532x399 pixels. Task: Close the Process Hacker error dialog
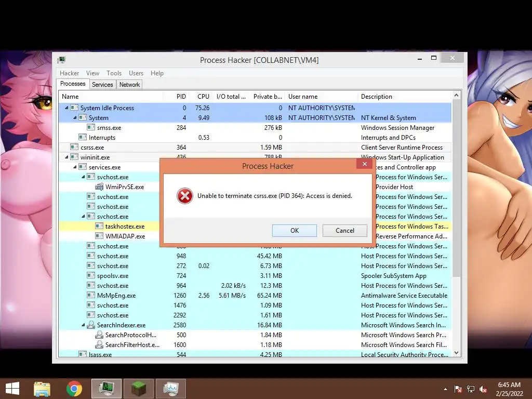(x=364, y=164)
